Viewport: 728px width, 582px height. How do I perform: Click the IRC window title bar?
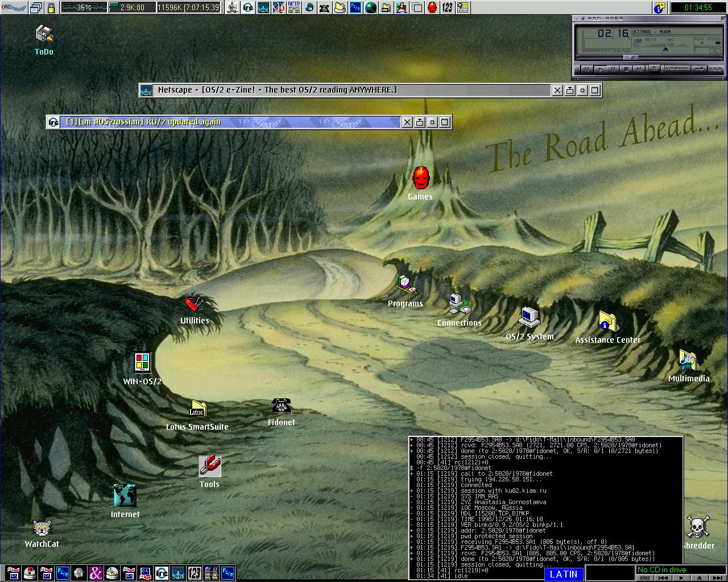pyautogui.click(x=230, y=122)
